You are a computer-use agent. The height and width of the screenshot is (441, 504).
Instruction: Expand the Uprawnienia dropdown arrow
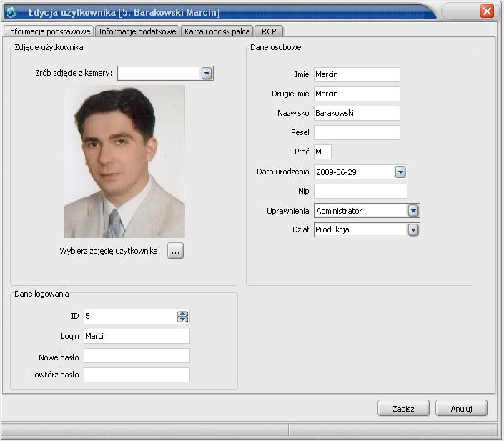coord(413,211)
